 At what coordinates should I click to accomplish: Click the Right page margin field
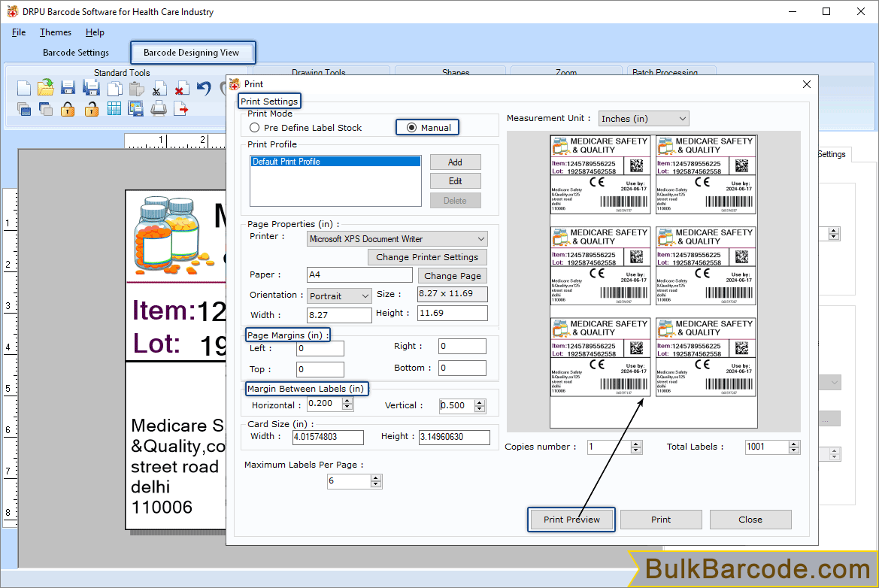(462, 347)
